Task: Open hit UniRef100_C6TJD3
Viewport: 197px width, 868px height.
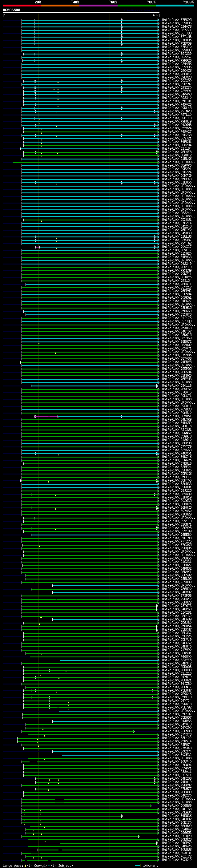Action: click(177, 33)
